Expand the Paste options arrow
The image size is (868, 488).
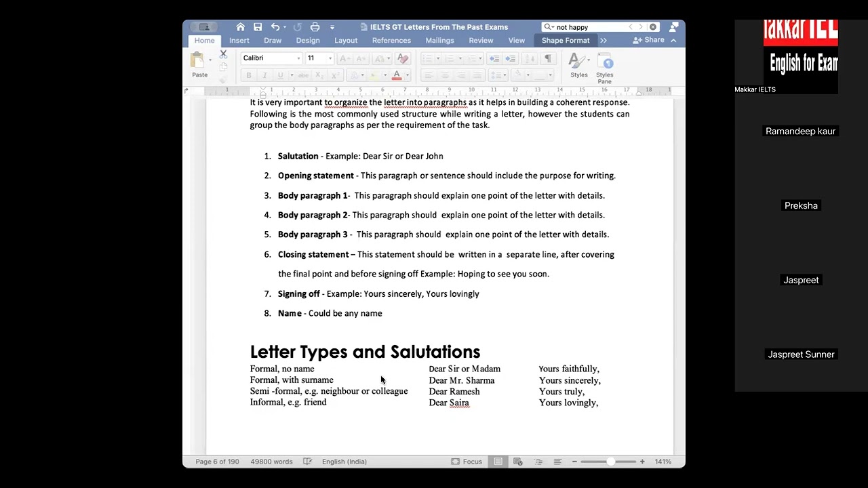point(210,60)
